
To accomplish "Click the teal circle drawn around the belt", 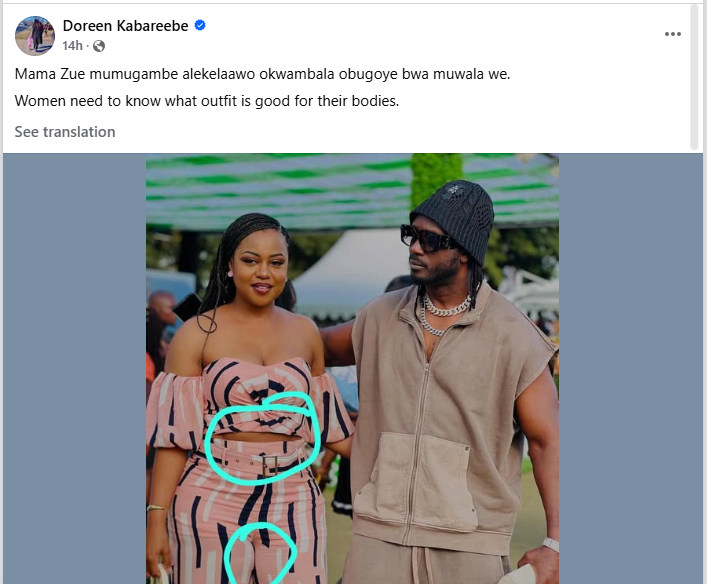I will click(263, 438).
